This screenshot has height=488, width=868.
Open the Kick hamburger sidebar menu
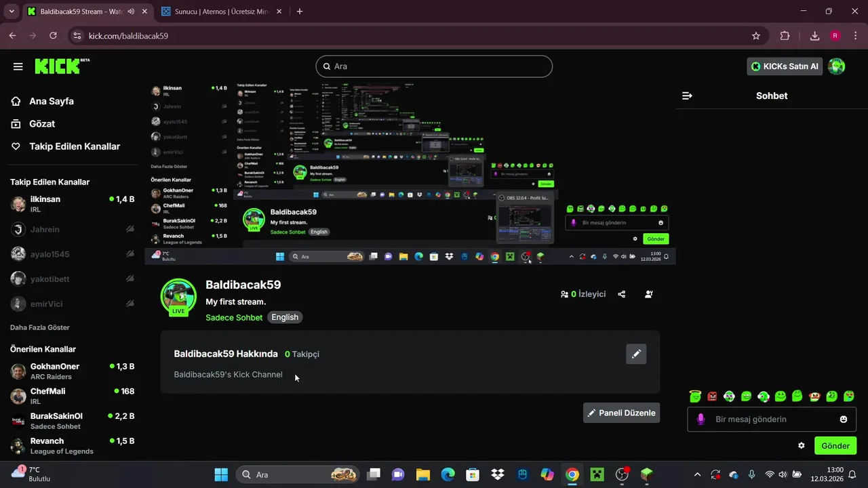tap(18, 66)
